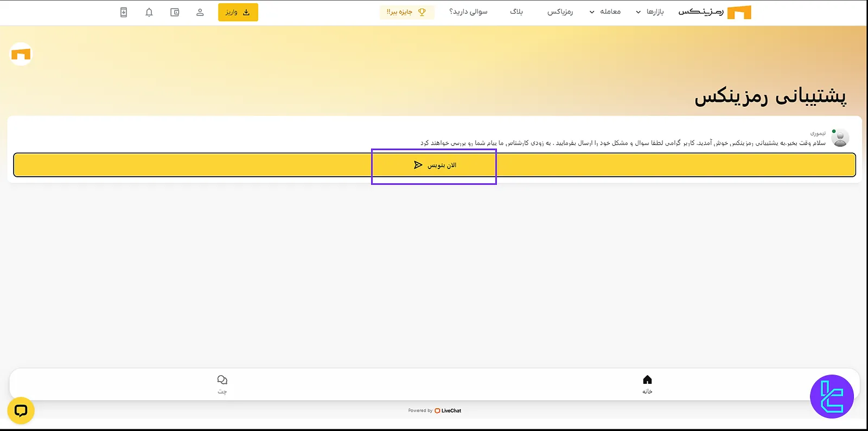Click the الان بنویس write now button
This screenshot has width=868, height=431.
(x=435, y=165)
